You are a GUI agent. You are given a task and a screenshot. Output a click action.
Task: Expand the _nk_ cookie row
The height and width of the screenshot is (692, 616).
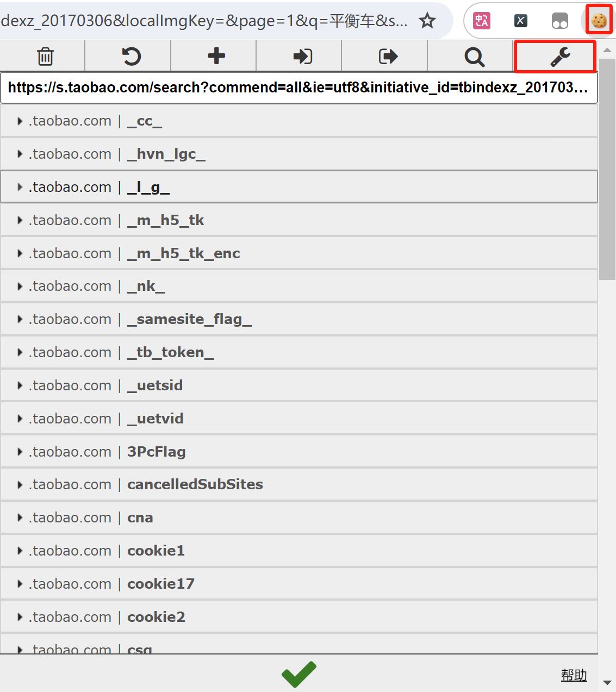pyautogui.click(x=299, y=286)
